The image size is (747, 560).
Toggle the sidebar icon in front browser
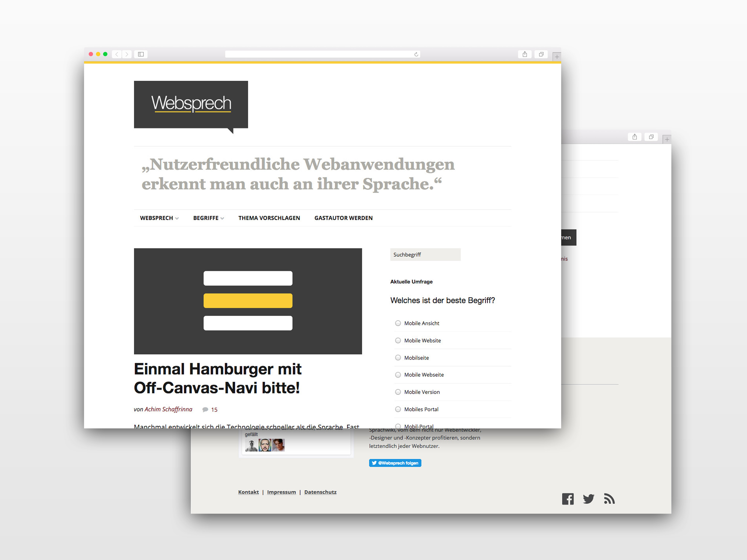(141, 54)
